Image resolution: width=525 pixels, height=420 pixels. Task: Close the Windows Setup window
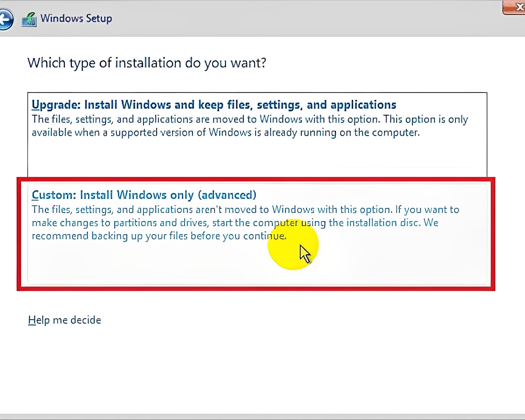515,7
